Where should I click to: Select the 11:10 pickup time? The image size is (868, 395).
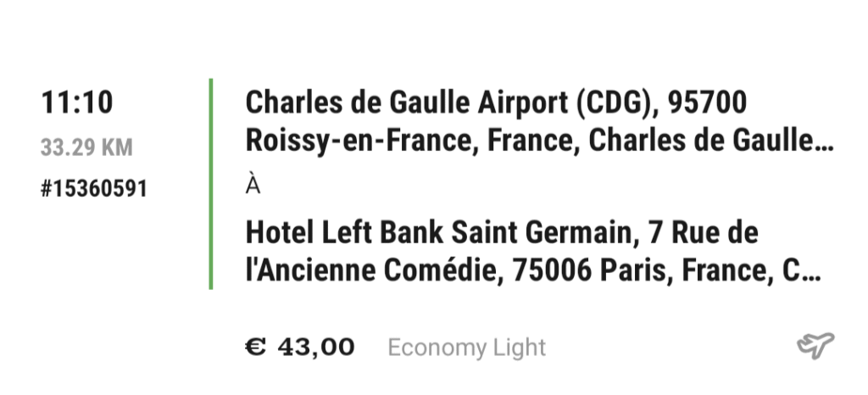77,103
